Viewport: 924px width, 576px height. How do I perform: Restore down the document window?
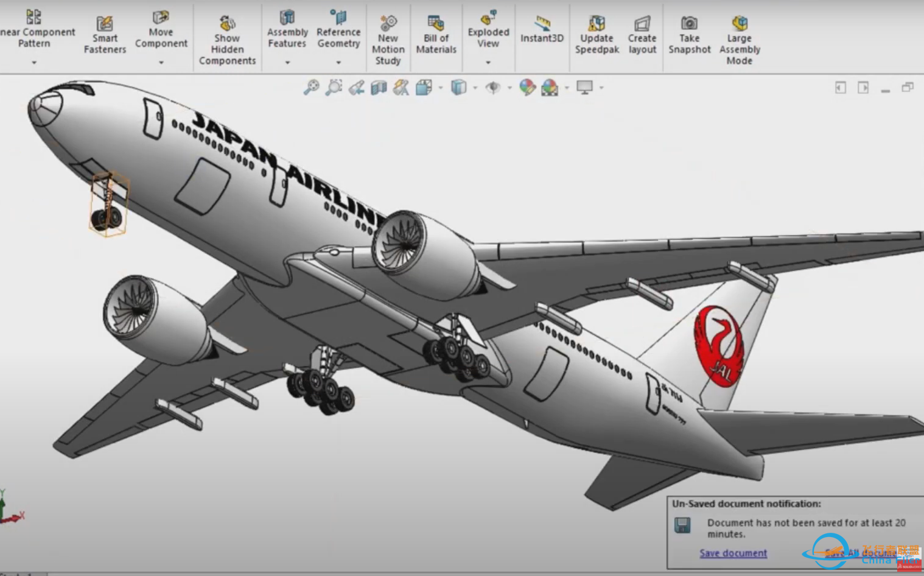(x=908, y=88)
